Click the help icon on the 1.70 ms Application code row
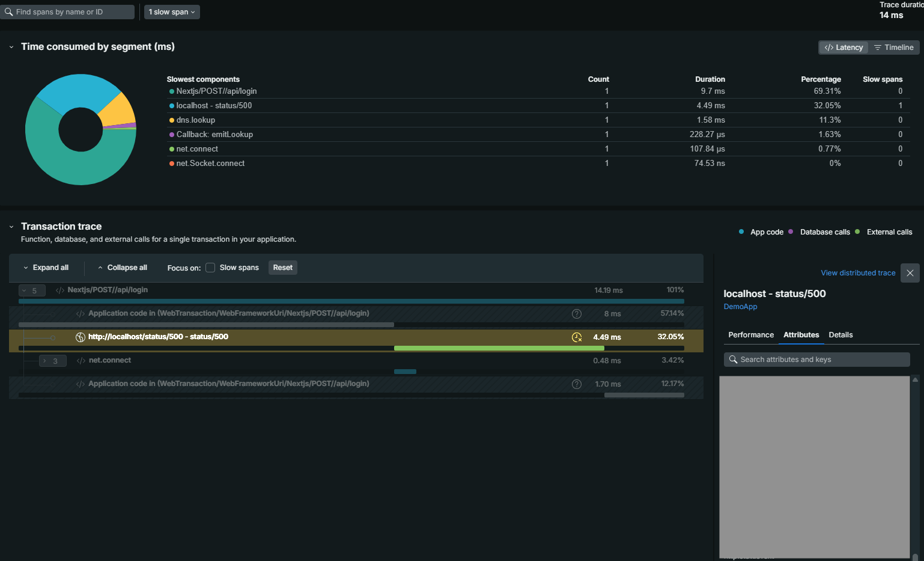 point(577,384)
